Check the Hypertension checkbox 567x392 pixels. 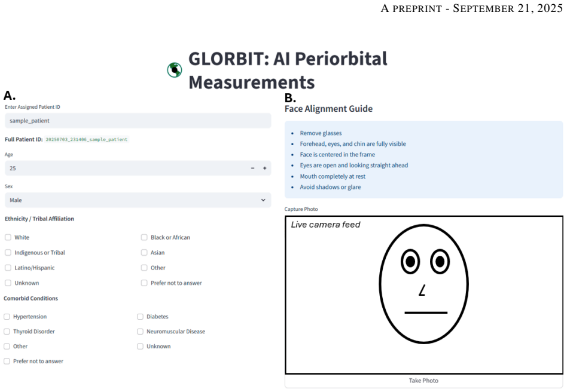pyautogui.click(x=7, y=317)
